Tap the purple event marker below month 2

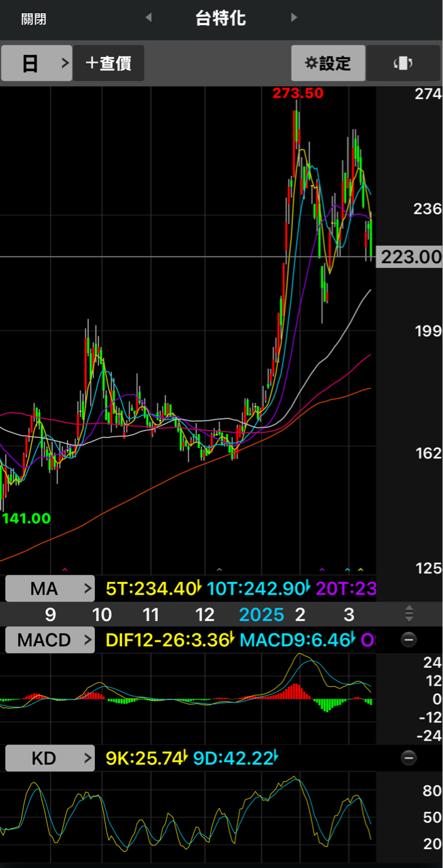click(322, 569)
